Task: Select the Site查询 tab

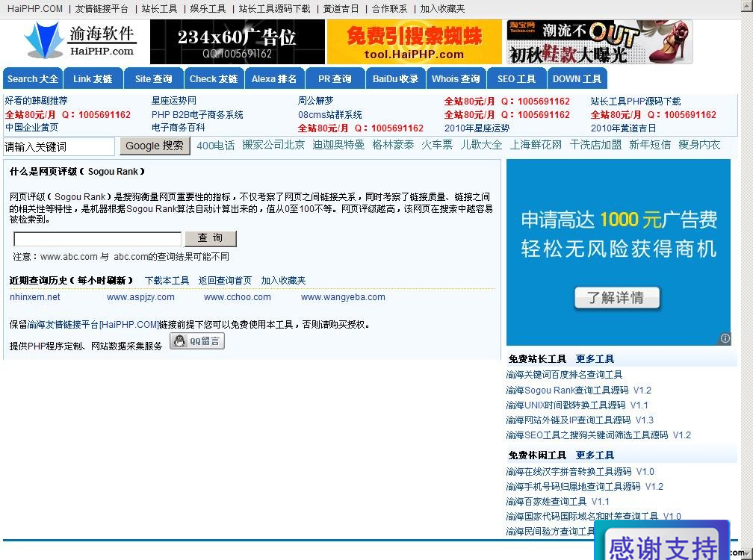Action: 154,78
